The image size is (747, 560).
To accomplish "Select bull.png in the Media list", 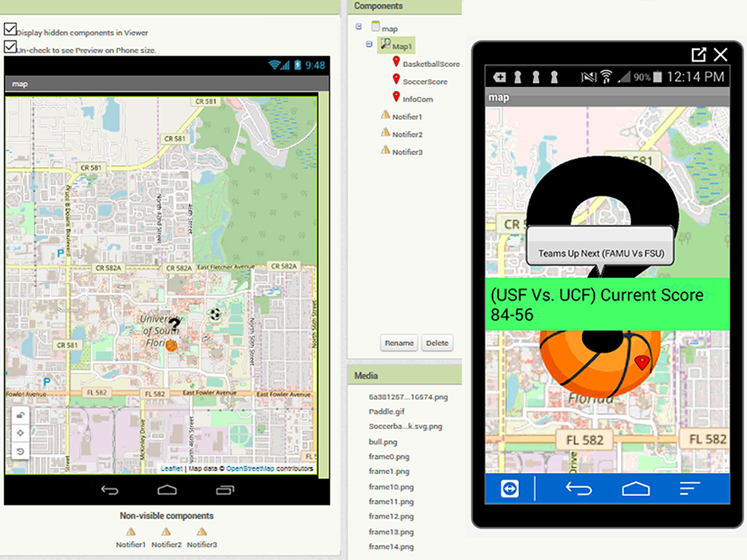I will (383, 441).
